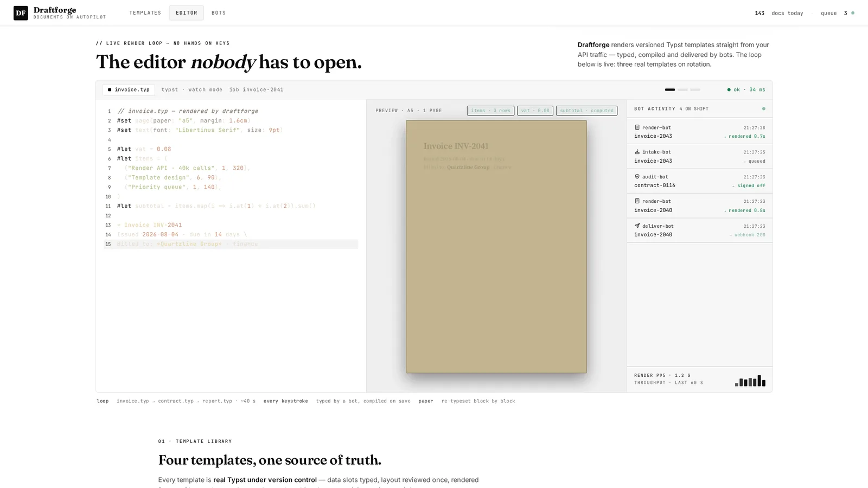Switch to the Bots nav tab

[219, 13]
